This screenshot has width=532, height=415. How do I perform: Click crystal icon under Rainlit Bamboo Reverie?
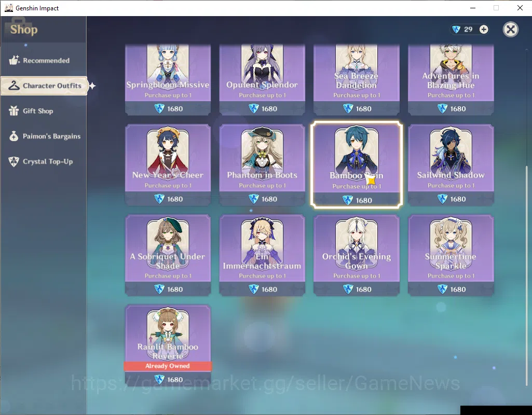159,379
